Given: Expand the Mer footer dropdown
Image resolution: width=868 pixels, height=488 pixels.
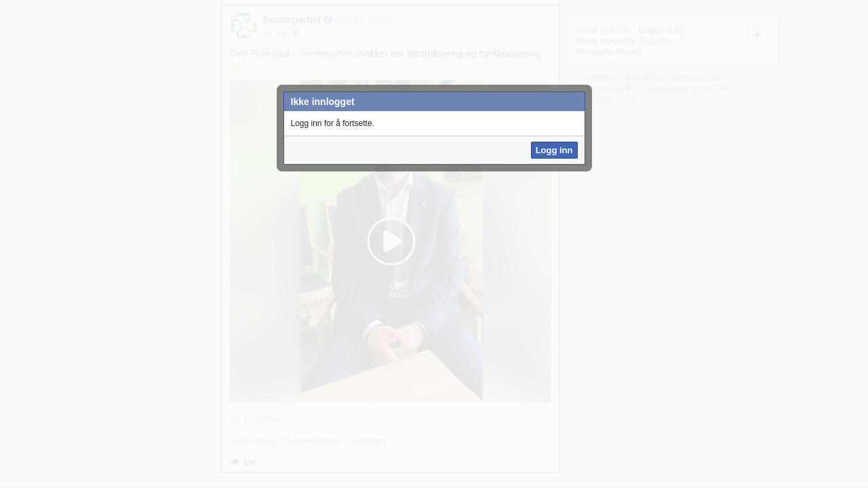Looking at the screenshot, I should pos(728,88).
